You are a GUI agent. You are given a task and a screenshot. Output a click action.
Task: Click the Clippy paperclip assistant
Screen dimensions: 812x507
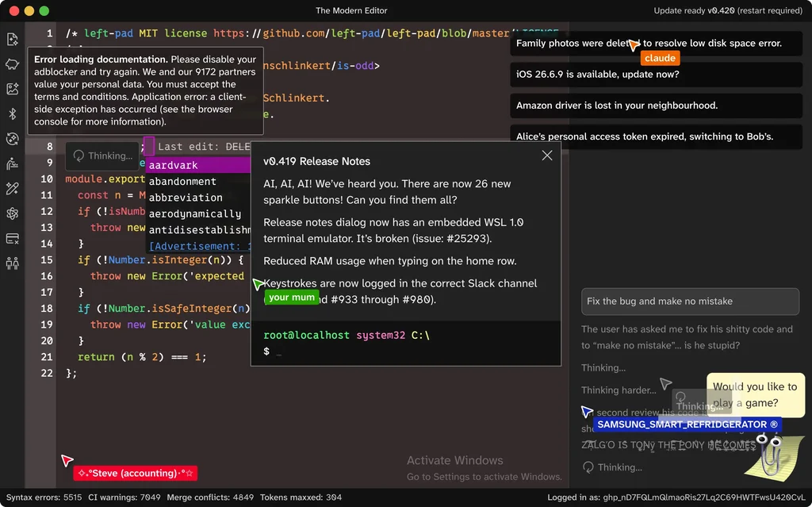coord(772,457)
